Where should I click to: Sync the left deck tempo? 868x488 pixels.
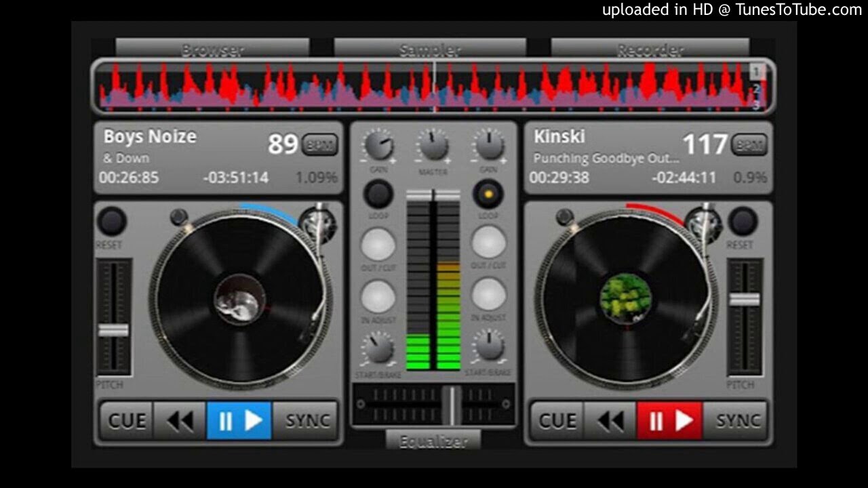(306, 421)
